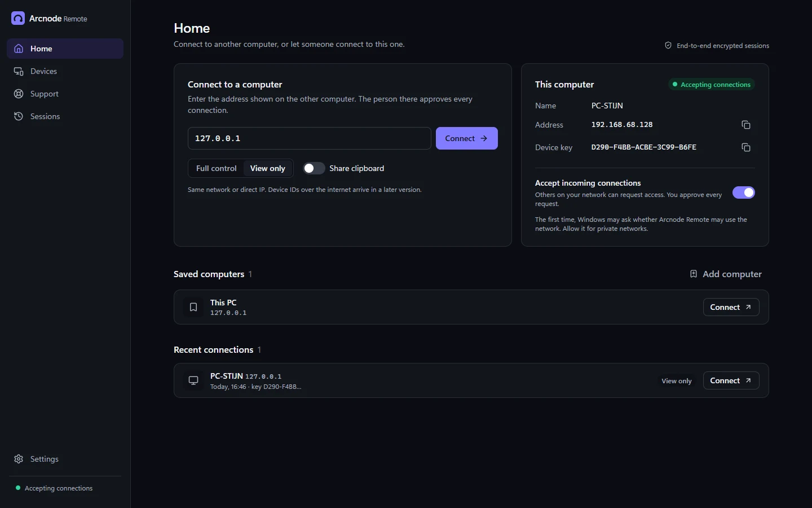Click the shield icon by End-to-end encrypted
This screenshot has height=508, width=812.
pyautogui.click(x=668, y=45)
